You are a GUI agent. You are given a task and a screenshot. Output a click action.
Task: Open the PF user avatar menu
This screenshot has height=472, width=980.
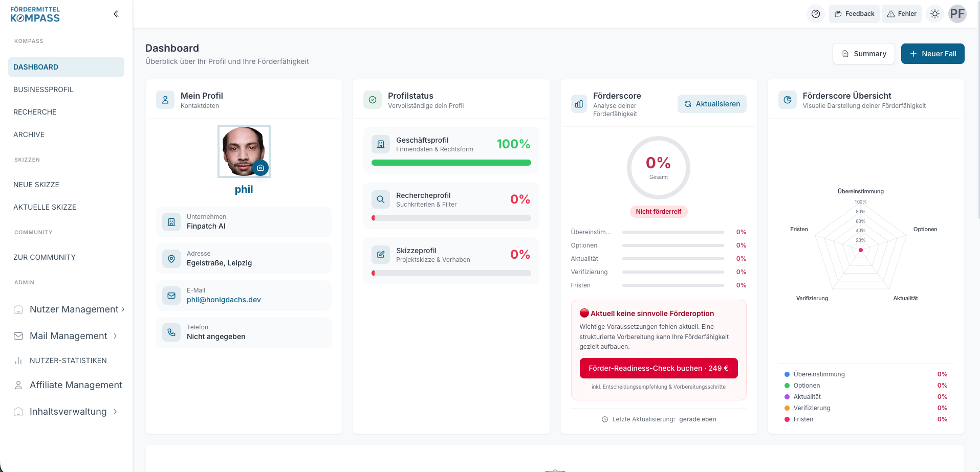tap(957, 14)
